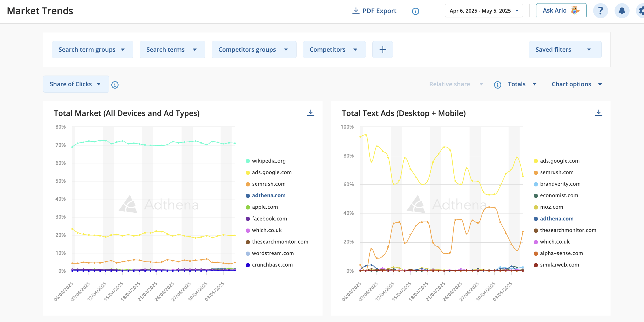The image size is (644, 322).
Task: Click the info icon beside PDF Export
Action: pos(415,11)
